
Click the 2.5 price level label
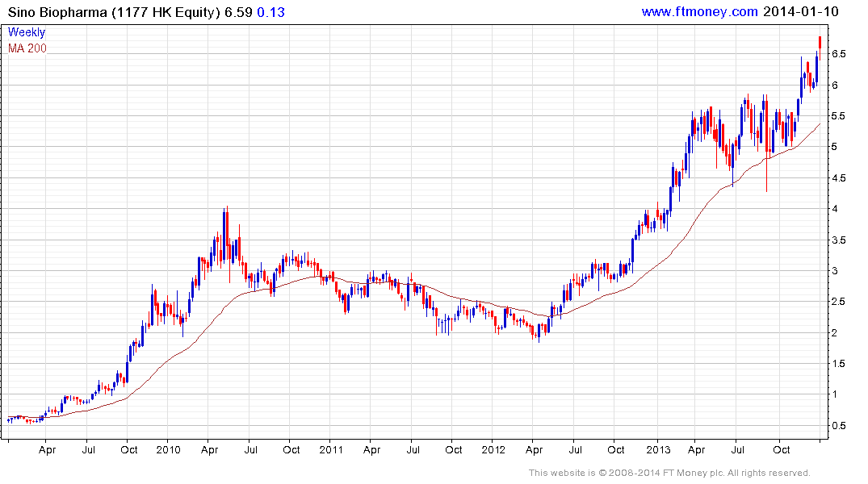(x=837, y=302)
